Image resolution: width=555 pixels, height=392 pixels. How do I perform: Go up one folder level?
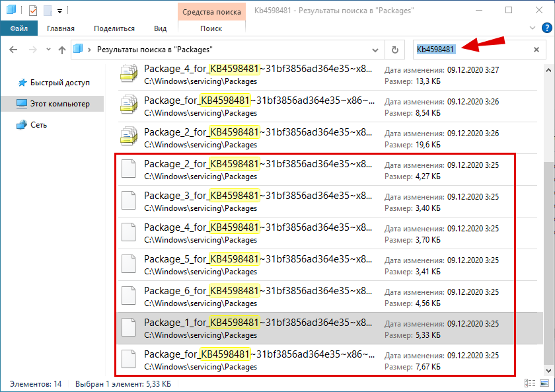[62, 50]
